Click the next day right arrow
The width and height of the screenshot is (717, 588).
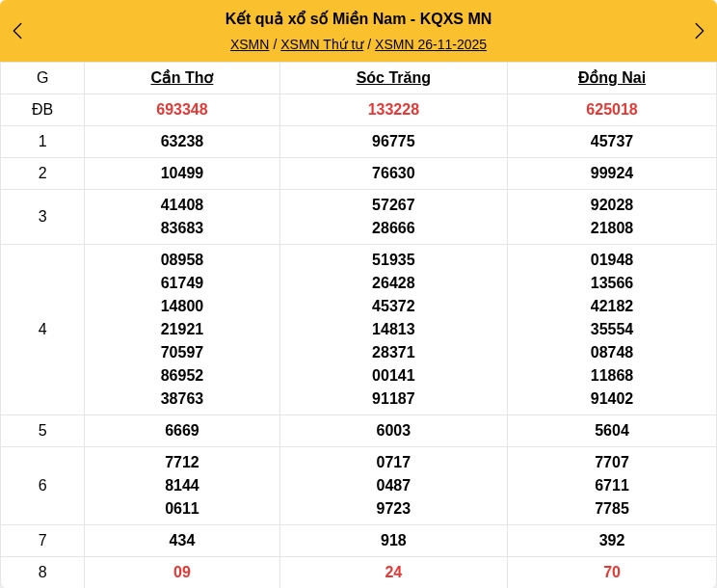699,31
